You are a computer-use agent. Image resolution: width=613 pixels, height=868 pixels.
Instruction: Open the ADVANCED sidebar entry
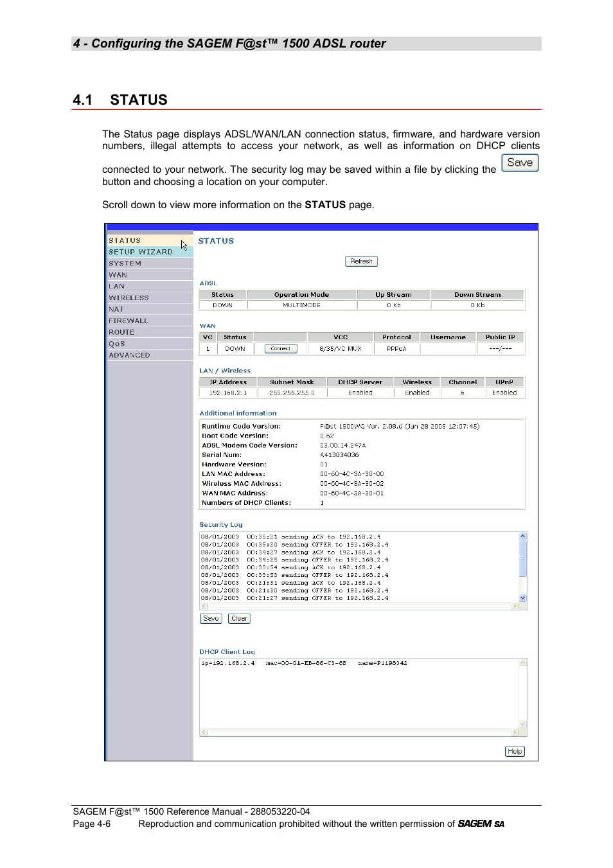pos(150,355)
